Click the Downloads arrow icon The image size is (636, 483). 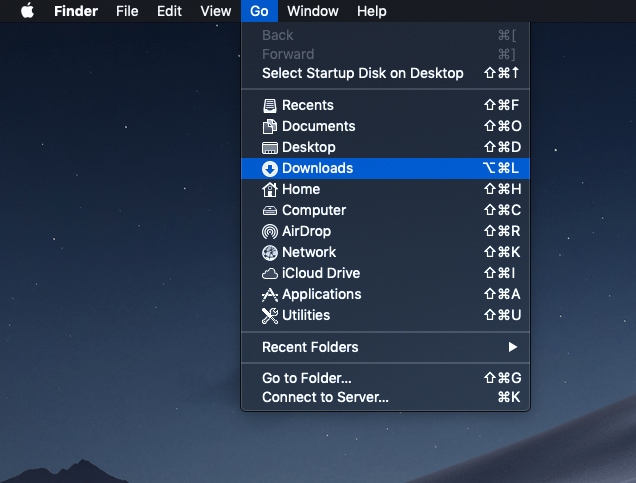tap(269, 169)
